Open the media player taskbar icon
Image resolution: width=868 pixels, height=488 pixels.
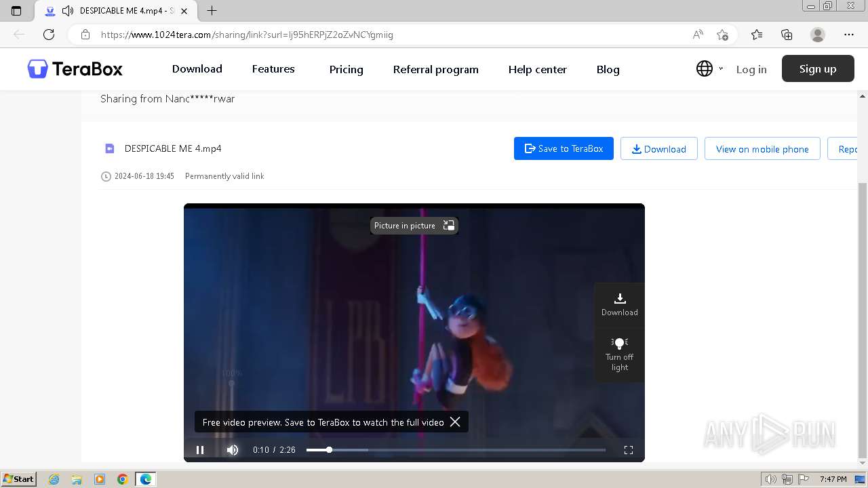(100, 479)
